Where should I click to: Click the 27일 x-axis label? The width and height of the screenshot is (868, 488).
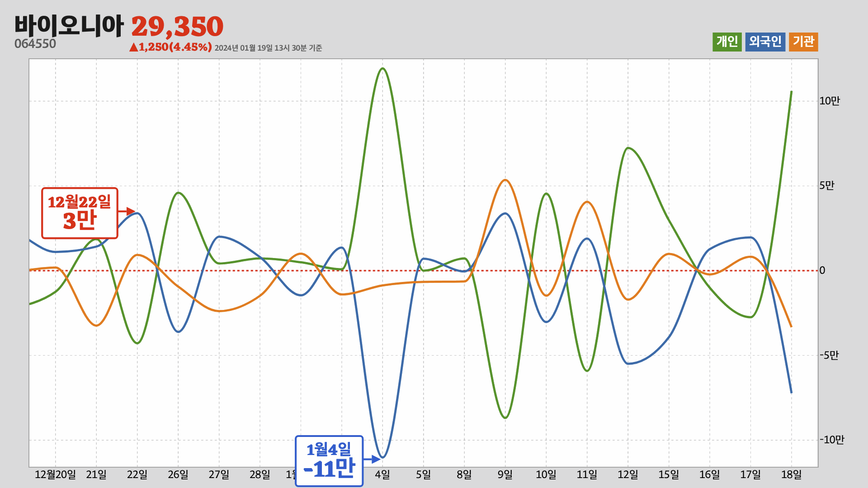pyautogui.click(x=219, y=475)
